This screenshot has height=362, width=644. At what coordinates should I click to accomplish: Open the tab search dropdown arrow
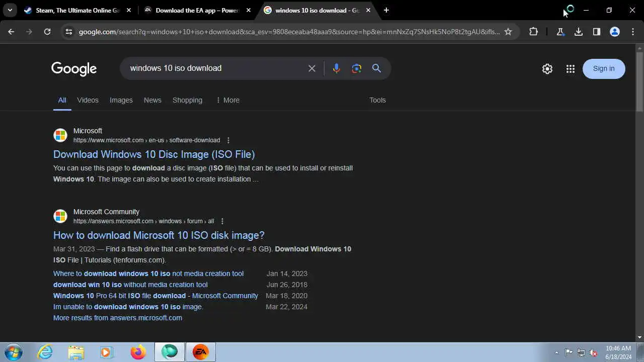coord(10,10)
